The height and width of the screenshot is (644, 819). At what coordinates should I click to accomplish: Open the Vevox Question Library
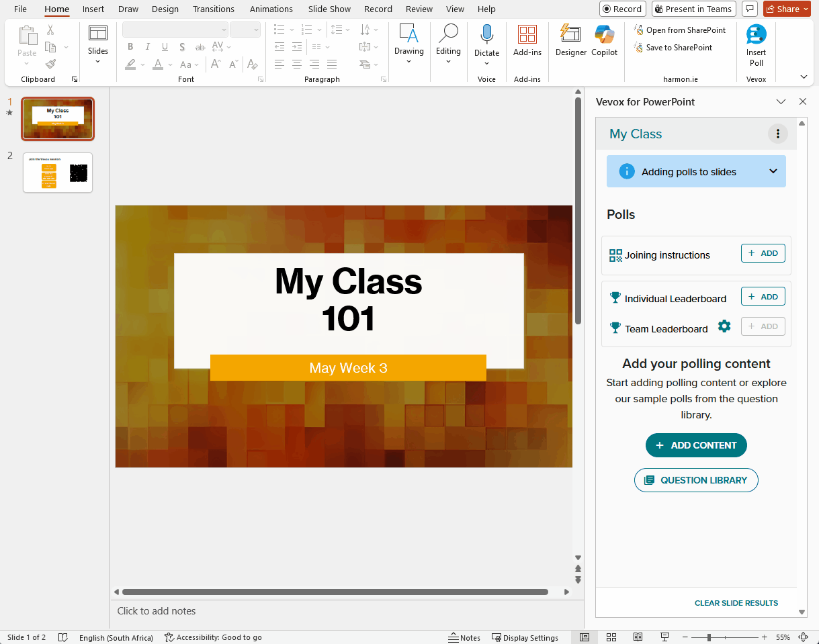click(696, 479)
